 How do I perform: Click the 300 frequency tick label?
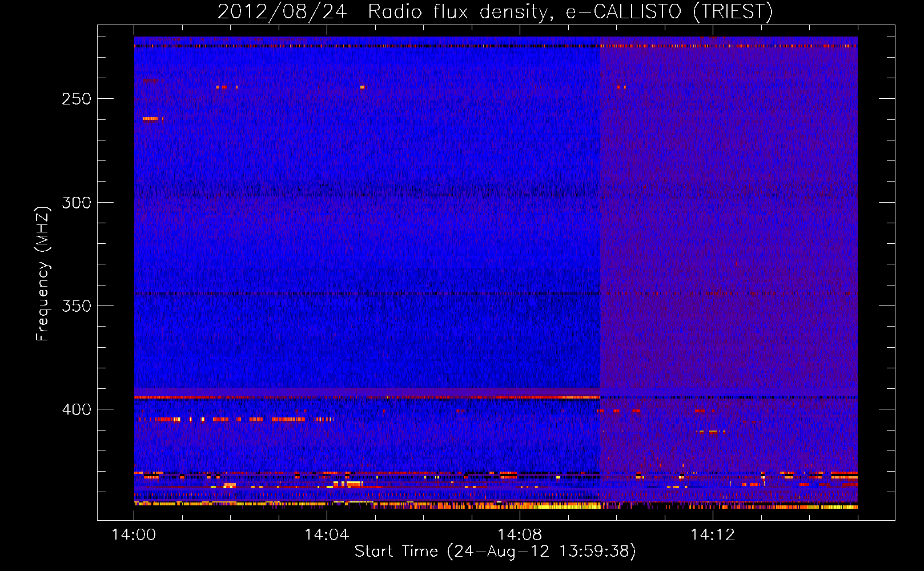tap(77, 203)
